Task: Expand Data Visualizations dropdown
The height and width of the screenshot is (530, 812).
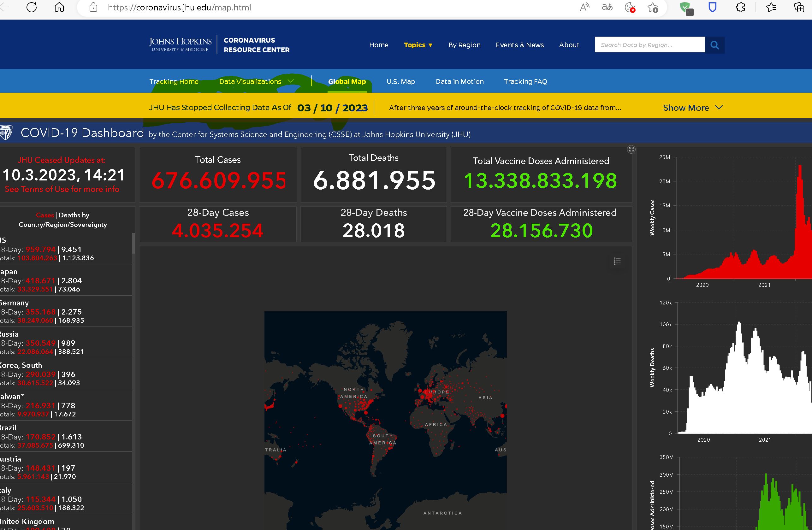Action: tap(256, 81)
